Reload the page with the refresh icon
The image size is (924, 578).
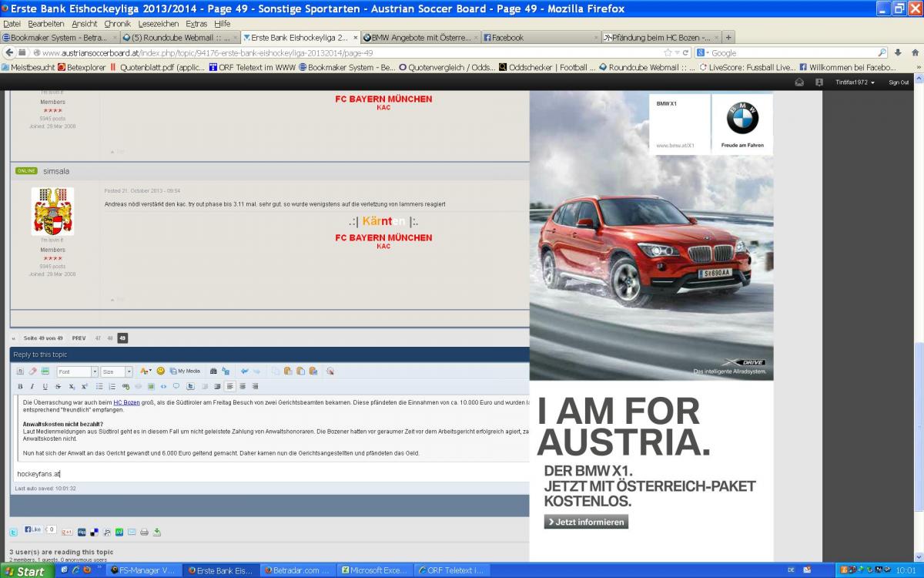click(685, 52)
